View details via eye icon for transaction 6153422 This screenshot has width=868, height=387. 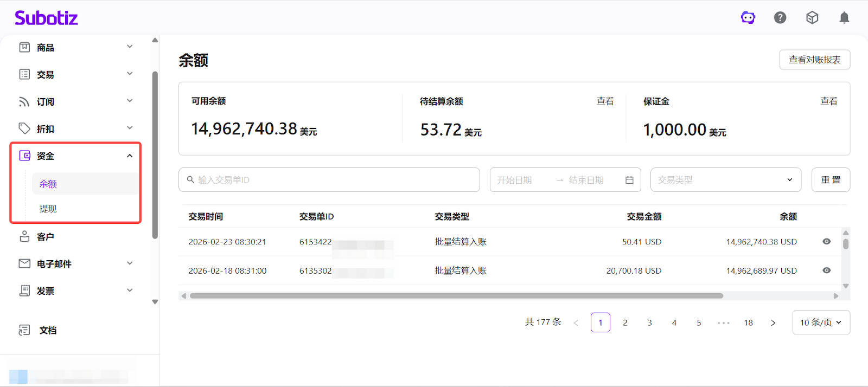[826, 242]
